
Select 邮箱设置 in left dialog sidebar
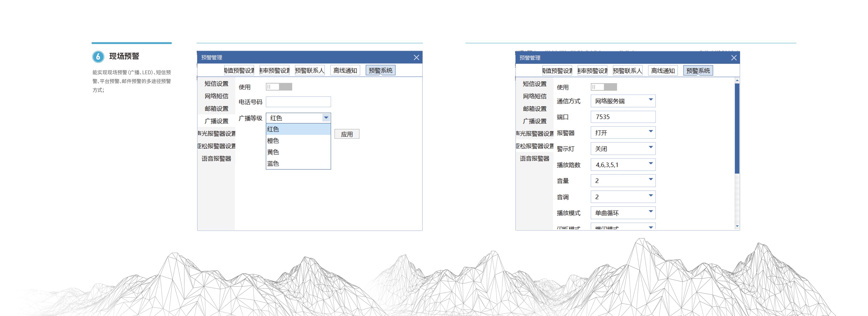216,108
